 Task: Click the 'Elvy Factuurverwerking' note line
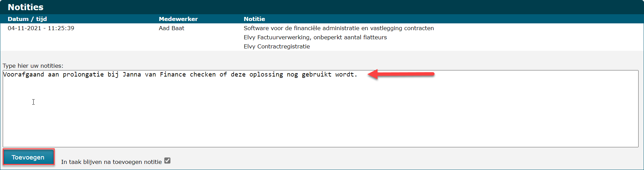point(315,37)
